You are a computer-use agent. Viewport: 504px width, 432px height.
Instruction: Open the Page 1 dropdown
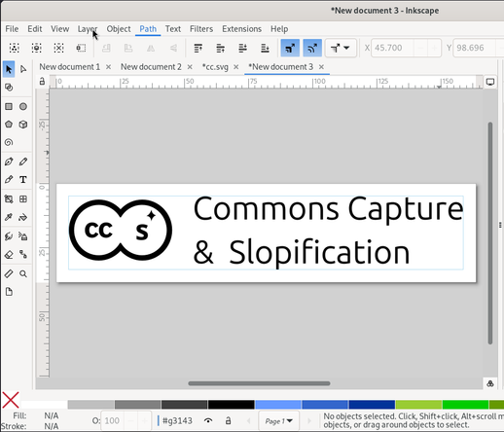pos(278,421)
